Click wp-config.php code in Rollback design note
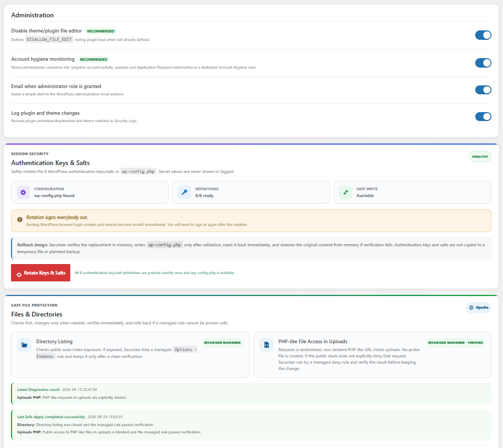 (165, 245)
